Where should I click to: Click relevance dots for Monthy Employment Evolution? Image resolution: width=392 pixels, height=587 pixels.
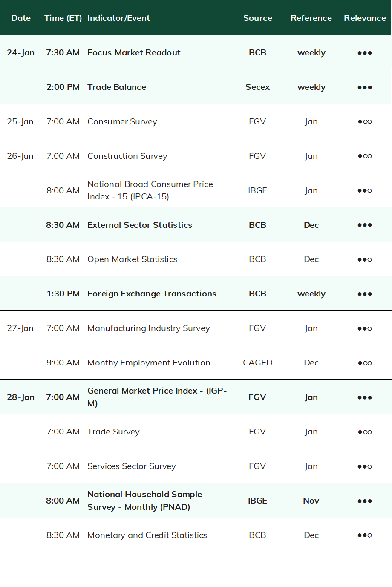[x=365, y=363]
